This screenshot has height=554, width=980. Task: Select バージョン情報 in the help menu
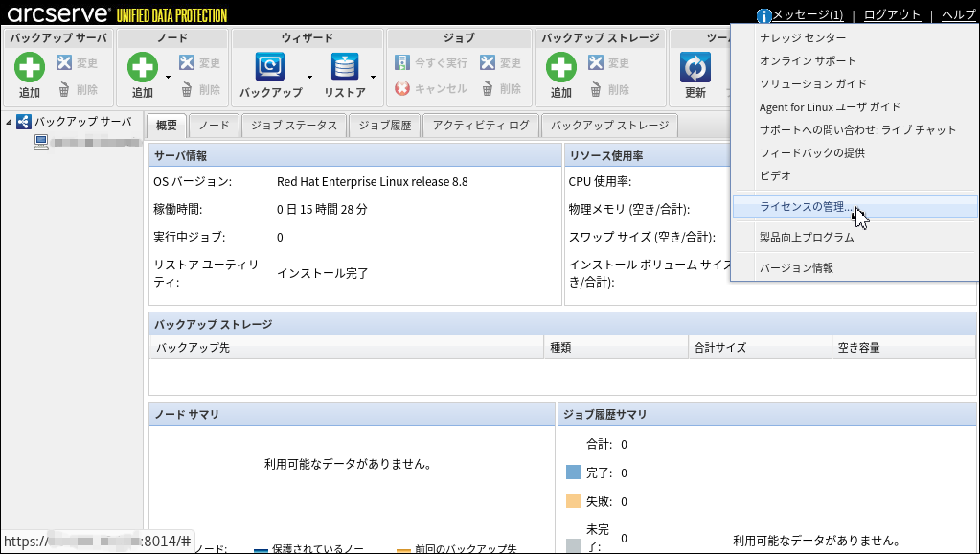tap(796, 268)
